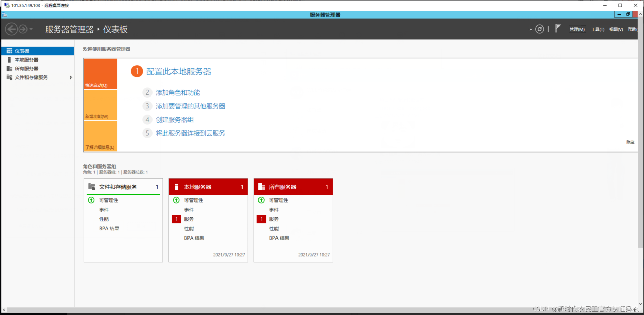This screenshot has width=644, height=315.
Task: Click BPA 结果 in 本地服务器 tile
Action: (194, 238)
